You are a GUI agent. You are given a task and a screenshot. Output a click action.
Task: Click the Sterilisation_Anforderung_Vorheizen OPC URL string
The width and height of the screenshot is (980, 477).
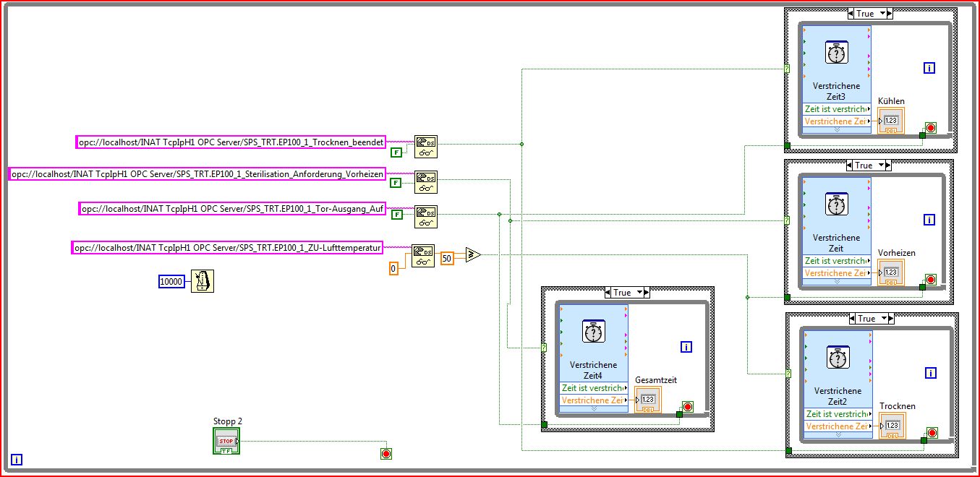coord(197,174)
